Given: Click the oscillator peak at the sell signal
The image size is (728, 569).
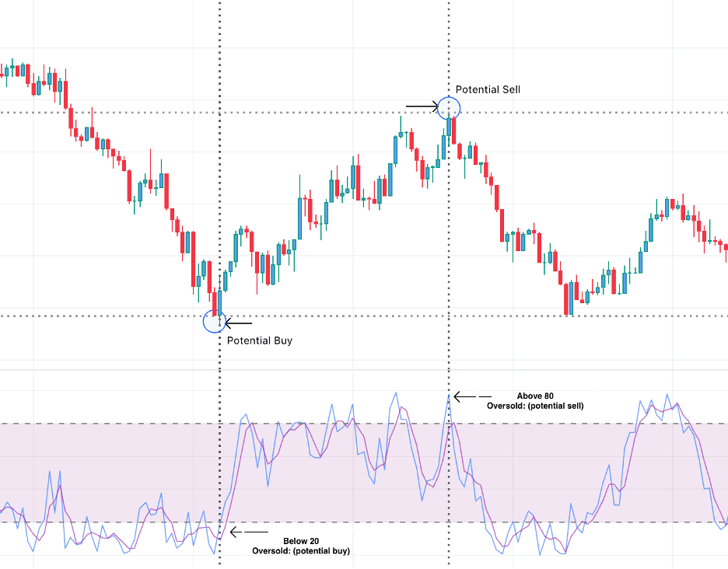Looking at the screenshot, I should pyautogui.click(x=449, y=396).
